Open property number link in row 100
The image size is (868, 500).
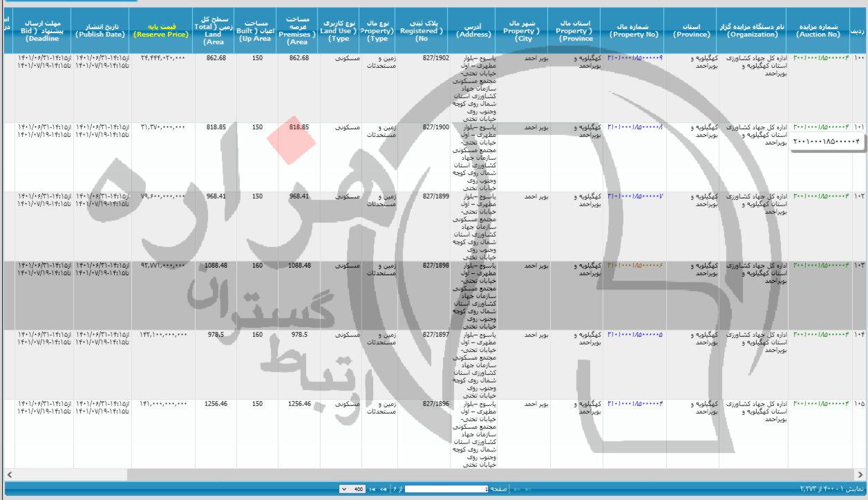point(634,58)
